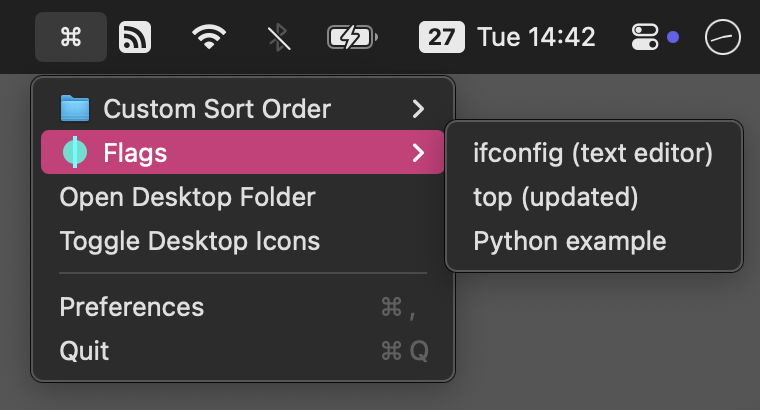The width and height of the screenshot is (760, 410).
Task: Select top (updated) submenu entry
Action: point(555,197)
